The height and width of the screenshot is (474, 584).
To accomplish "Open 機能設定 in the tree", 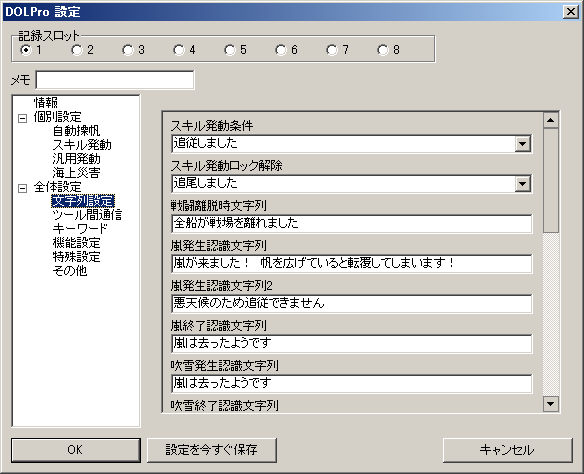I will [76, 243].
